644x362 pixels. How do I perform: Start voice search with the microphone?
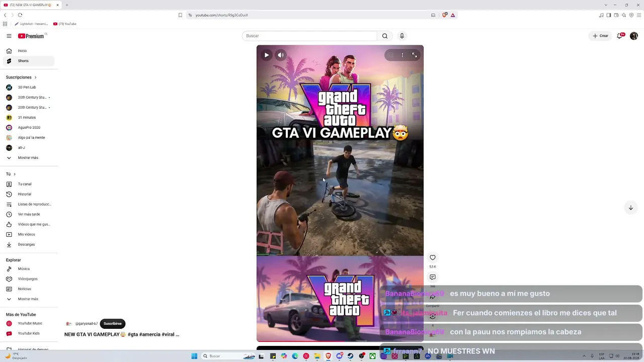click(x=401, y=36)
